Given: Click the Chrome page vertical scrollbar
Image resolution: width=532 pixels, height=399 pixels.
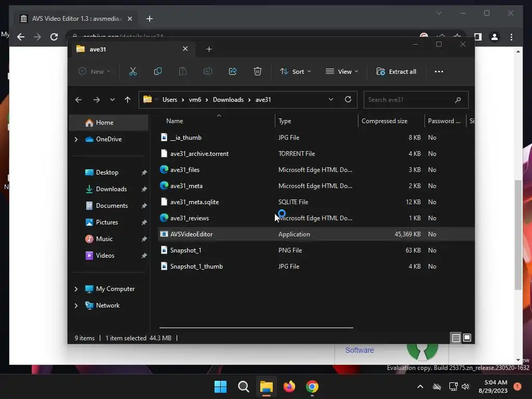Looking at the screenshot, I should tap(518, 235).
